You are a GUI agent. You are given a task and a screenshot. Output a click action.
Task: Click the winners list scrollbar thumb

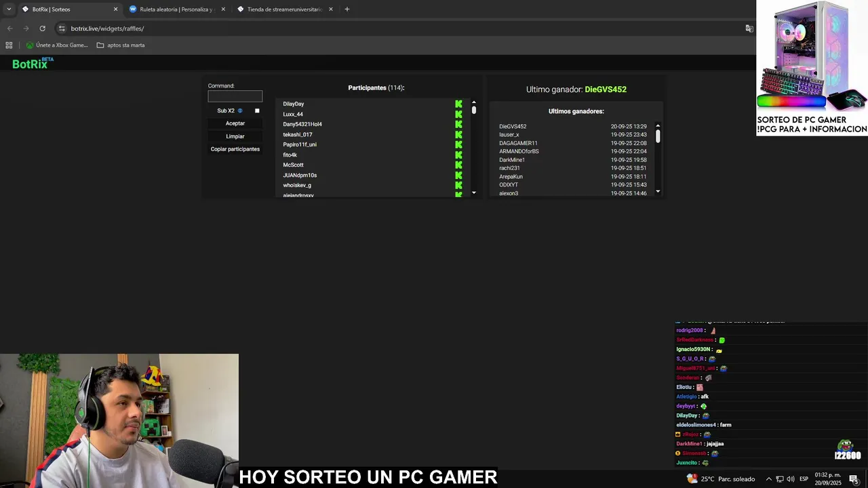pyautogui.click(x=658, y=136)
